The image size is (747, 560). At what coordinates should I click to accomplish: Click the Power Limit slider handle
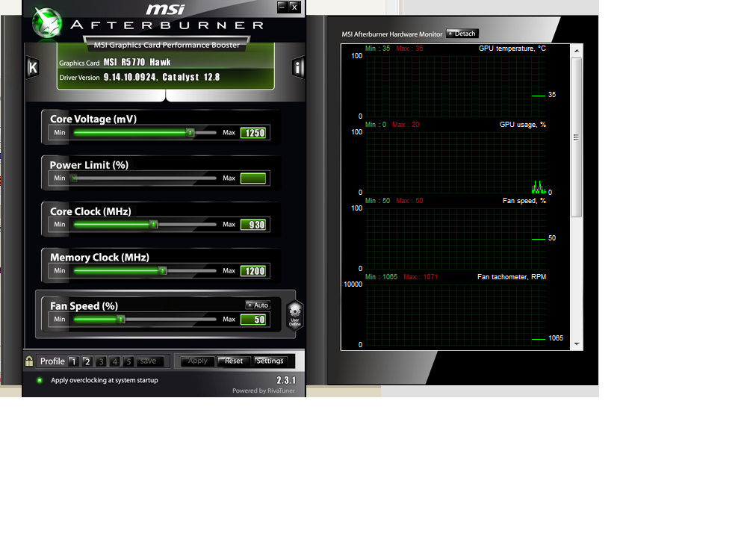tap(74, 178)
